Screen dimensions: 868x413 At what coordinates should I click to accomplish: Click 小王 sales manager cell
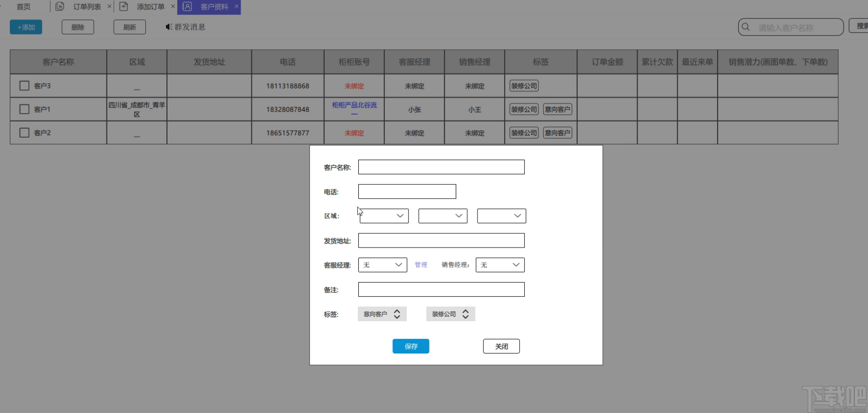pos(475,110)
